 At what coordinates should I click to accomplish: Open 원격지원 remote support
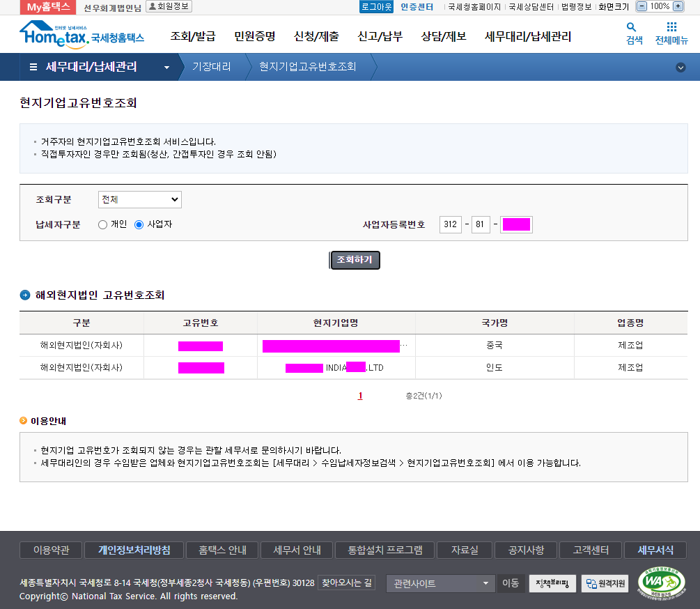pyautogui.click(x=605, y=583)
